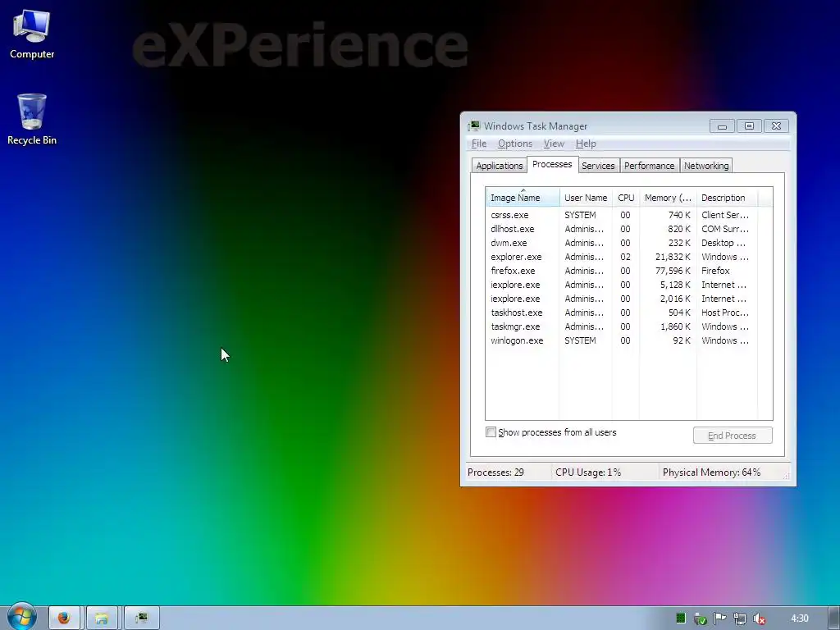Screen dimensions: 840x630
Task: Open the Options menu
Action: tap(515, 144)
